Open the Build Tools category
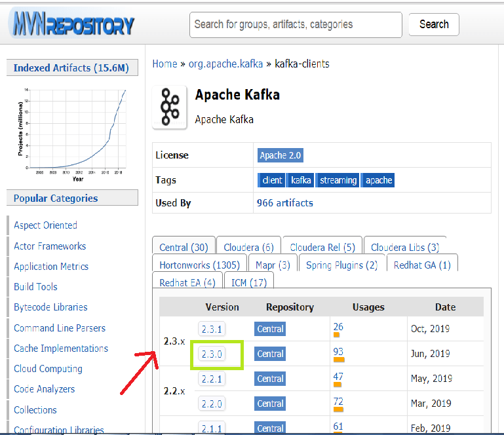The image size is (504, 435). [x=35, y=286]
